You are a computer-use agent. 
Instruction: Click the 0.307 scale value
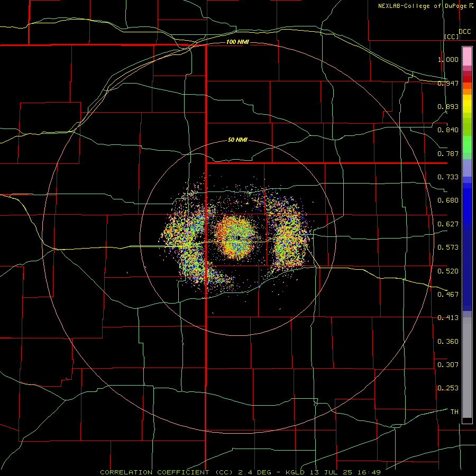tap(448, 365)
